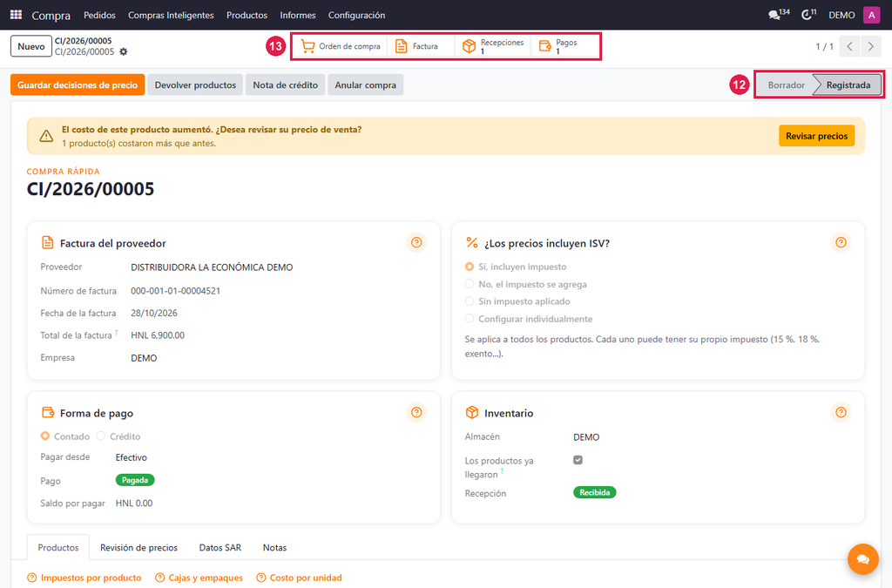Open the Productos top menu

(x=247, y=15)
